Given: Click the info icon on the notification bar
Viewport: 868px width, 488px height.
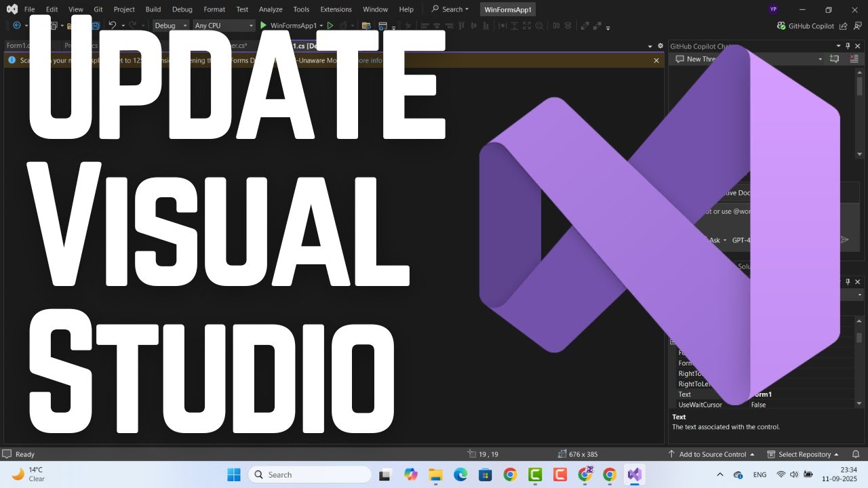Looking at the screenshot, I should (12, 60).
